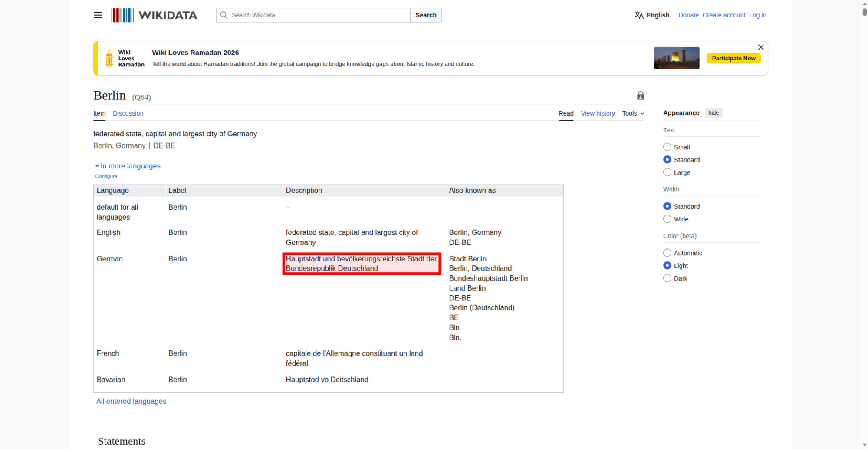Viewport: 868px width, 449px height.
Task: Click the Wiki Loves Ramadan lantern icon
Action: [x=109, y=58]
